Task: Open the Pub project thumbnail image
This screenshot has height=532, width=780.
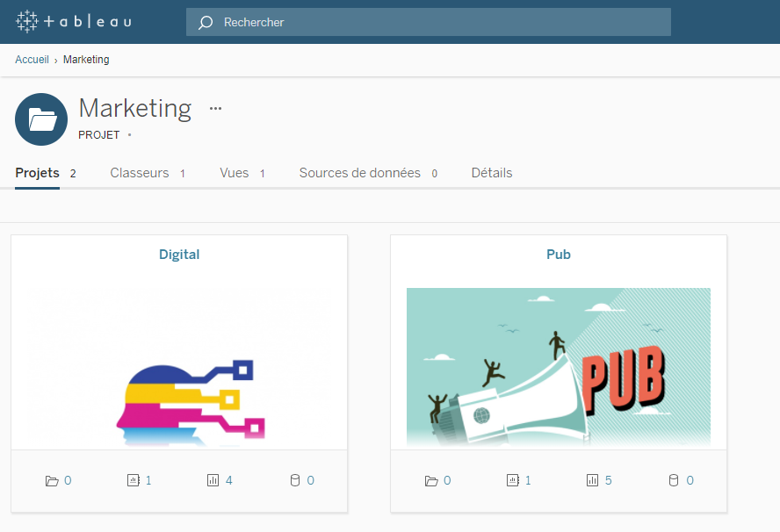Action: point(559,365)
